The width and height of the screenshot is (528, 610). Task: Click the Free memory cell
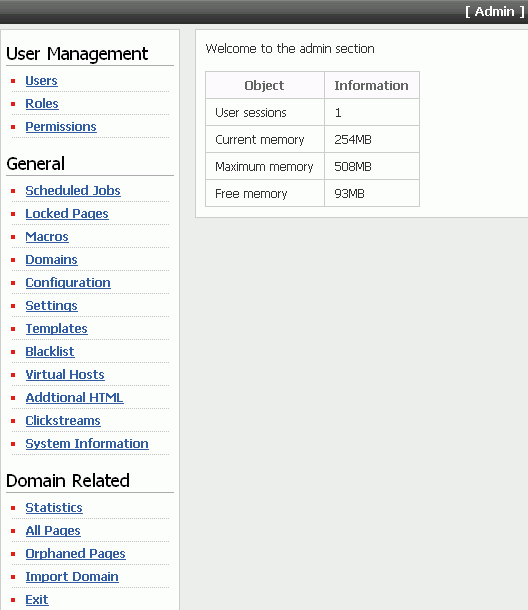point(265,193)
